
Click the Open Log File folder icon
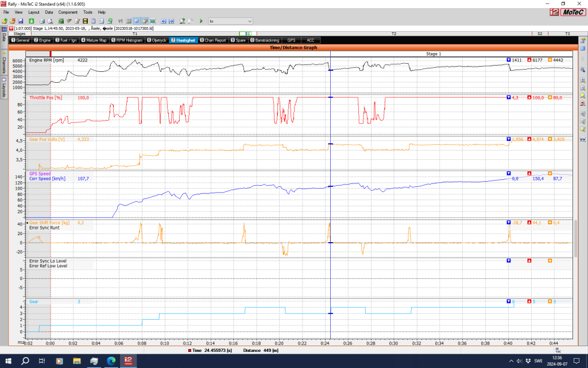coord(5,21)
